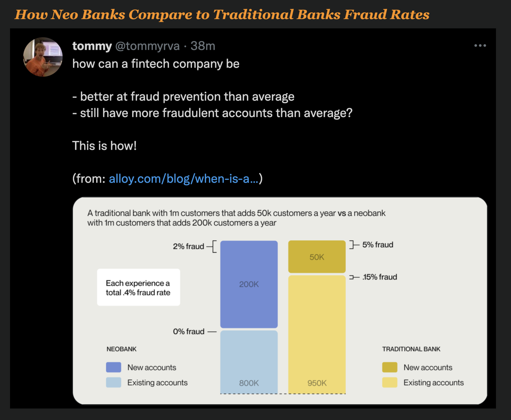This screenshot has width=511, height=420.
Task: Select the blue New accounts legend swatch
Action: (x=114, y=367)
